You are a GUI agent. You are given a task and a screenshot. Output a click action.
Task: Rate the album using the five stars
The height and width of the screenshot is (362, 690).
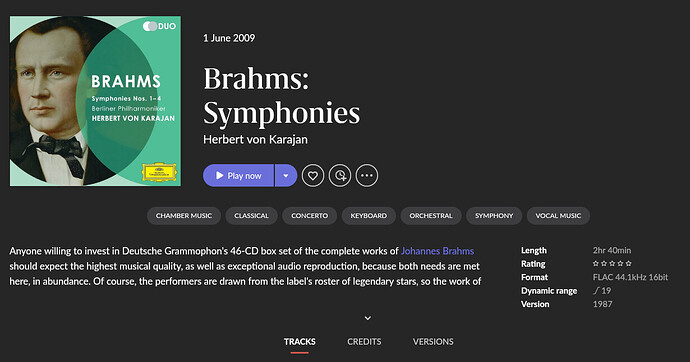[x=612, y=263]
